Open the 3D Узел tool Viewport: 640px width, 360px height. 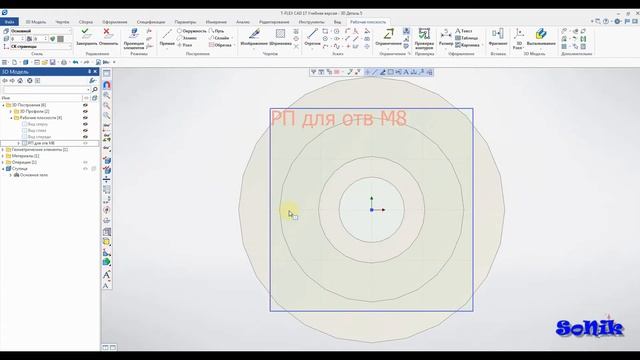click(519, 39)
